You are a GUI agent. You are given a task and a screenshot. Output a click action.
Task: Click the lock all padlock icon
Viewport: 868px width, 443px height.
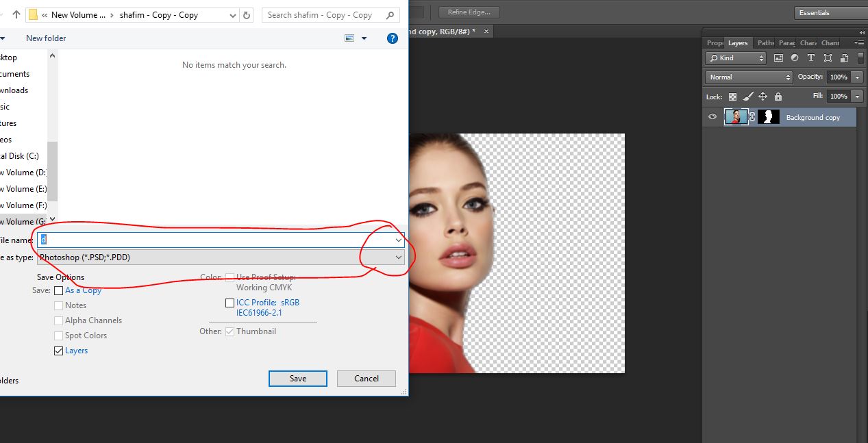[778, 96]
